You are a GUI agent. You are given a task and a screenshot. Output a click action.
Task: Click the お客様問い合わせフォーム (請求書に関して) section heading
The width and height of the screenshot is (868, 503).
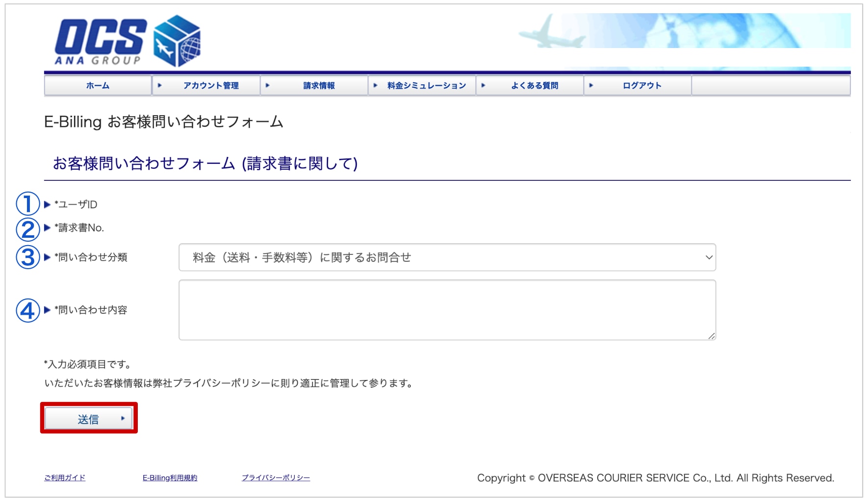point(205,163)
